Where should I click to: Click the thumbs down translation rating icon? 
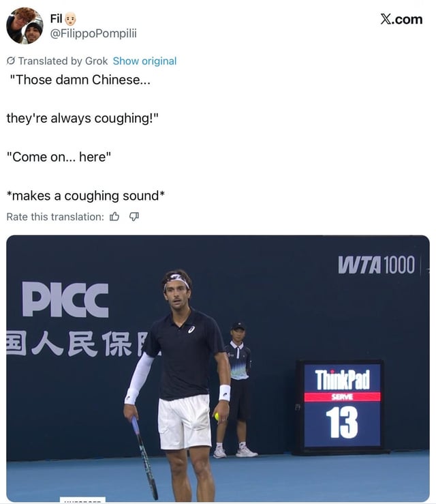(134, 217)
